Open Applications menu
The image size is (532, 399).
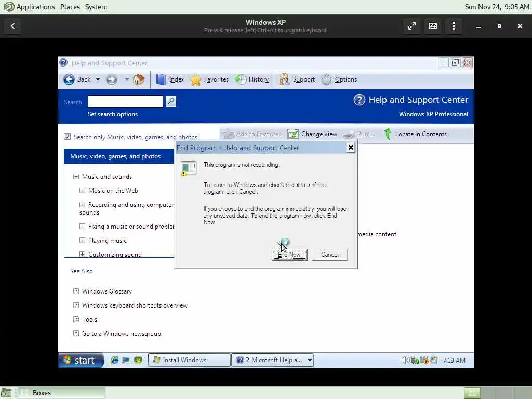coord(36,7)
